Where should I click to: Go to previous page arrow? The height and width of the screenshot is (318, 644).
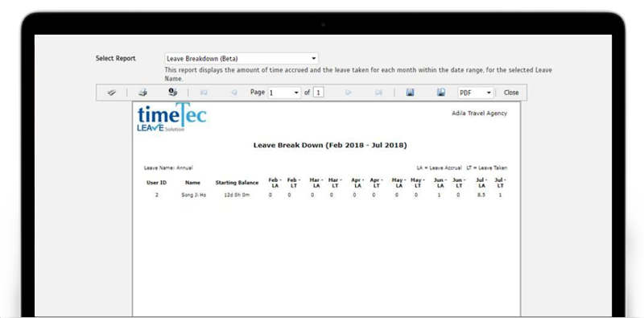(233, 93)
